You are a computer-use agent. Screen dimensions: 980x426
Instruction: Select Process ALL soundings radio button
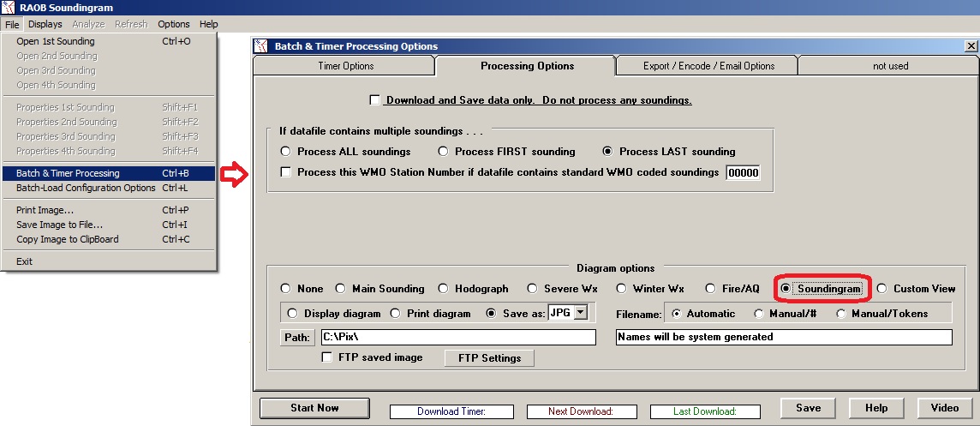click(285, 152)
